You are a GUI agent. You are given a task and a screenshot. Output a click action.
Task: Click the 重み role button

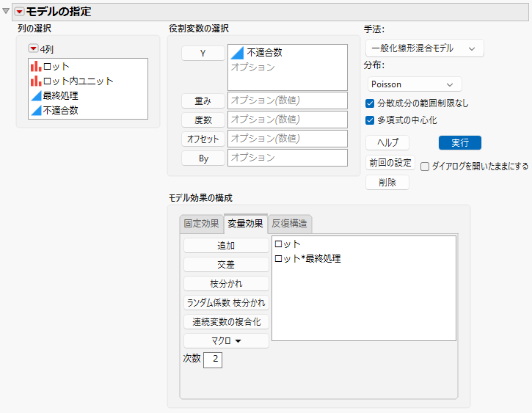click(203, 100)
